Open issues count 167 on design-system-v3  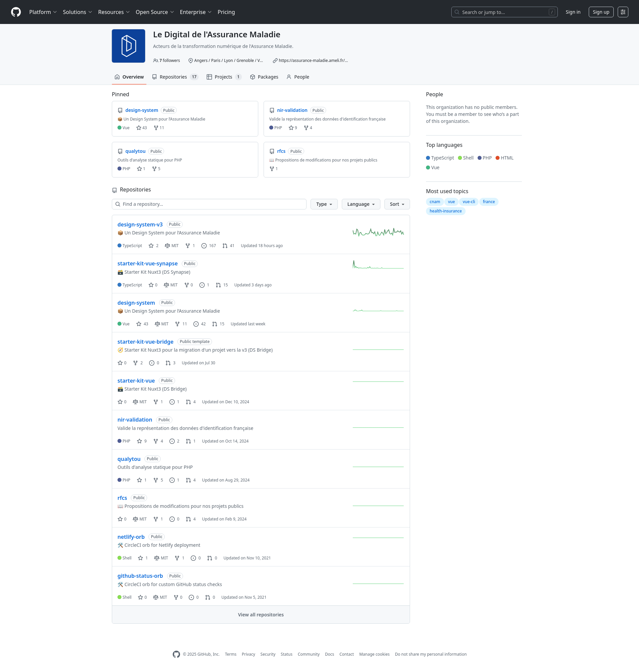pos(208,246)
